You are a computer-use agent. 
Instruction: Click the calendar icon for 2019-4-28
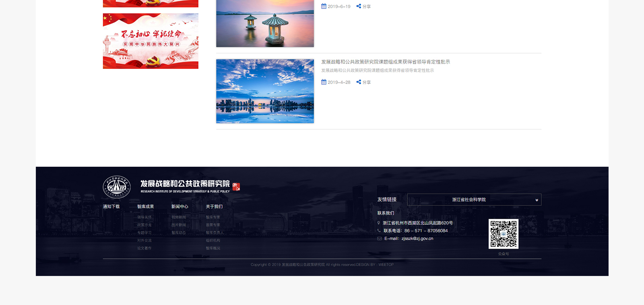click(x=324, y=82)
